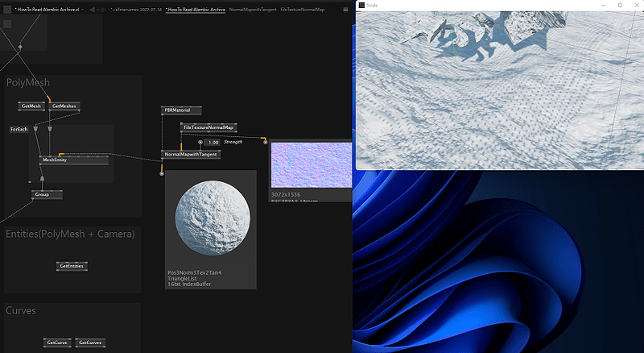Click the Entities(PolyMesh + Camera) frame title
This screenshot has height=353, width=644.
[70, 234]
